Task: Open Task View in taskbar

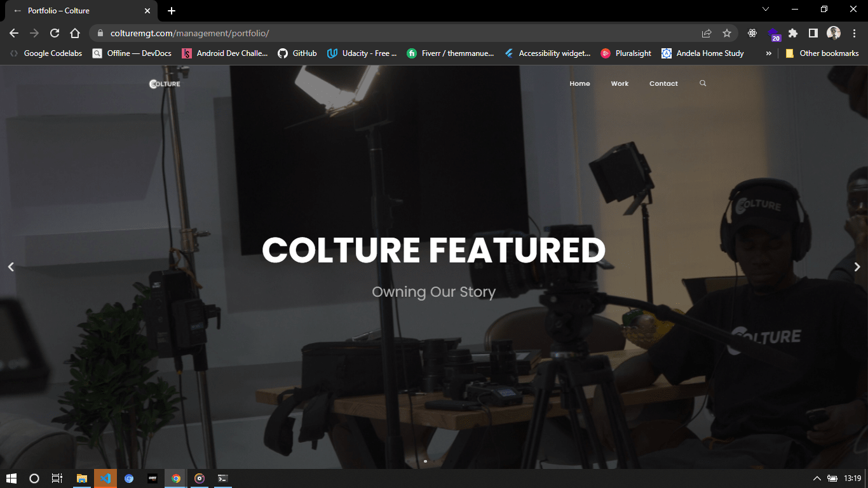Action: tap(57, 478)
